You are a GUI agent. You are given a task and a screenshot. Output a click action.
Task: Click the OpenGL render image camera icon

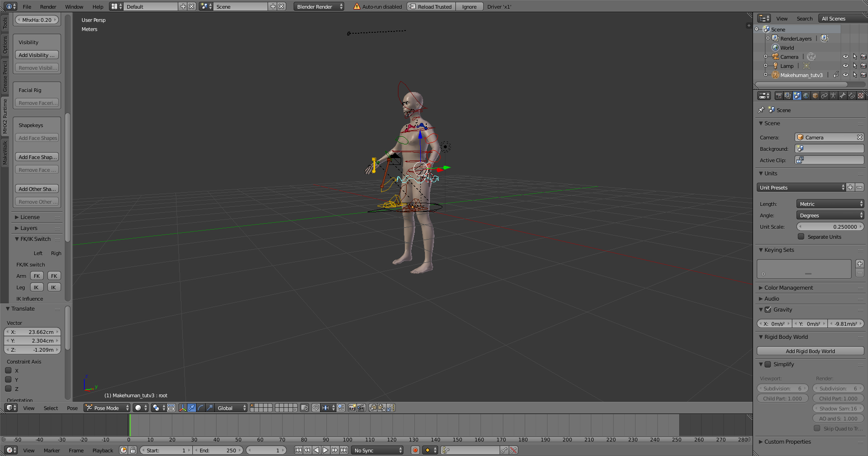[352, 408]
